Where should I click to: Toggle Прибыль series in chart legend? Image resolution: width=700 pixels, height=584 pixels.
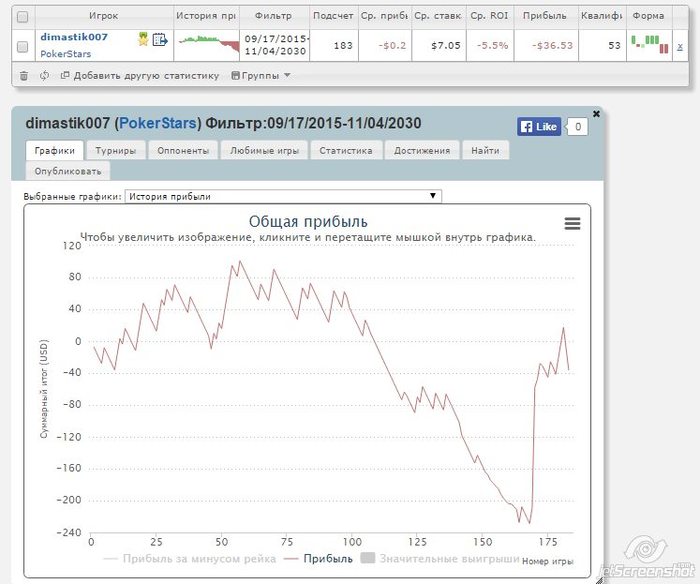318,559
